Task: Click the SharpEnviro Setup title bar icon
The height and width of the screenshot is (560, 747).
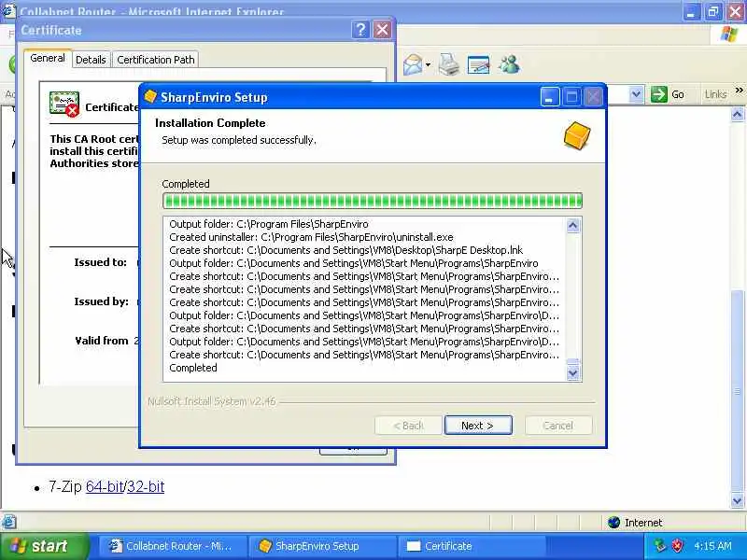Action: coord(150,97)
